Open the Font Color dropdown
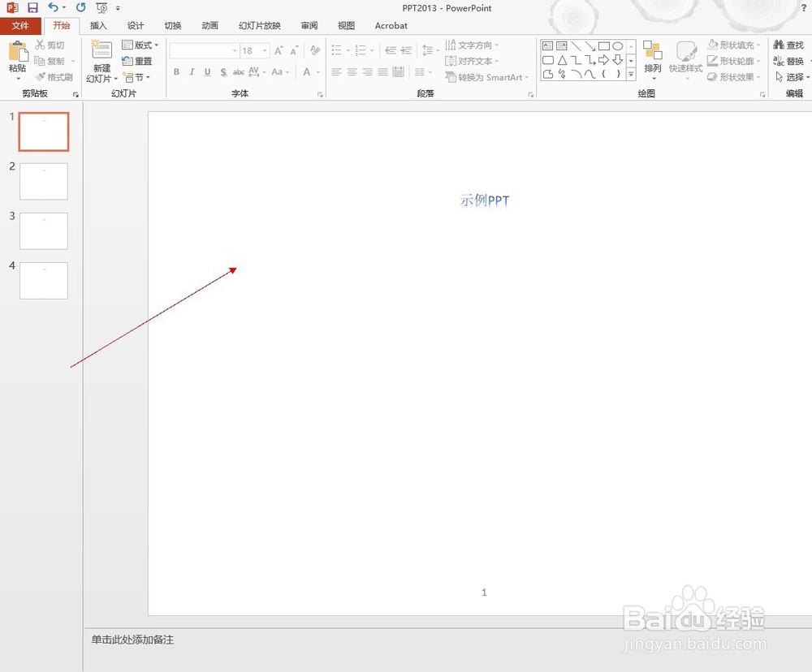This screenshot has height=672, width=812. tap(318, 72)
